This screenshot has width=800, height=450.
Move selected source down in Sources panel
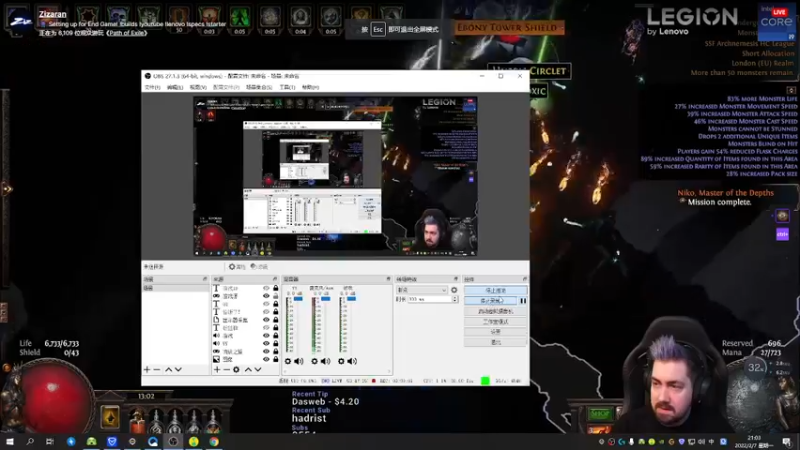pos(258,369)
